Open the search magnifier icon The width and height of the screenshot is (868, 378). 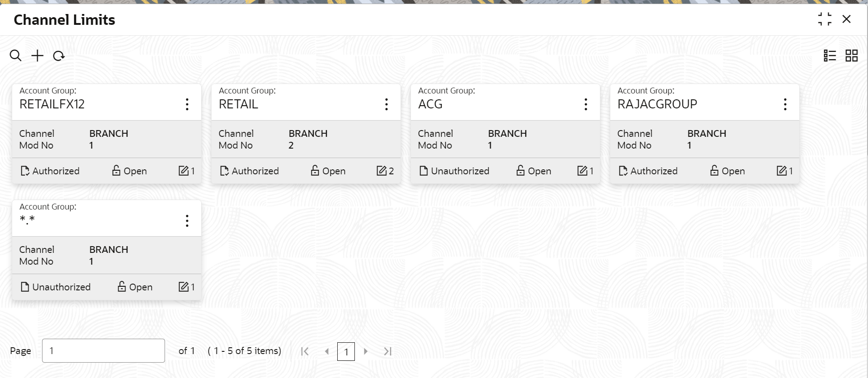coord(15,56)
